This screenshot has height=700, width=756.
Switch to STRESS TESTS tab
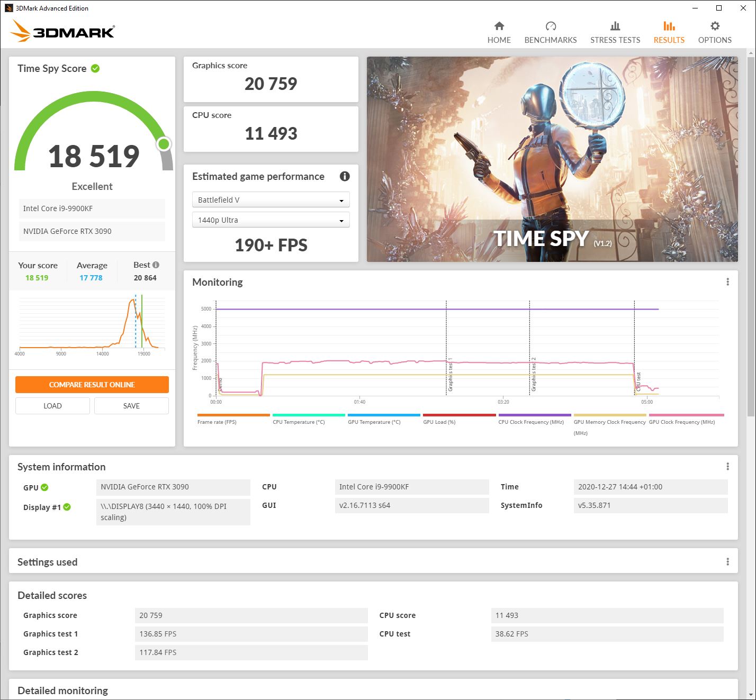pyautogui.click(x=615, y=33)
